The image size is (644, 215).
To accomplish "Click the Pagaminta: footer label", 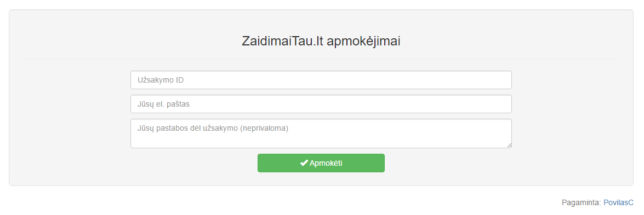I will point(581,202).
